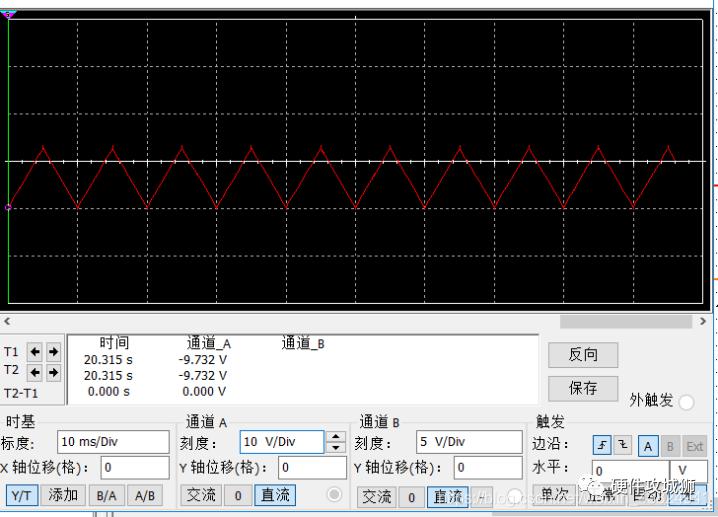
Task: Click the waveform horizontal scrollbar thumb
Action: point(626,322)
